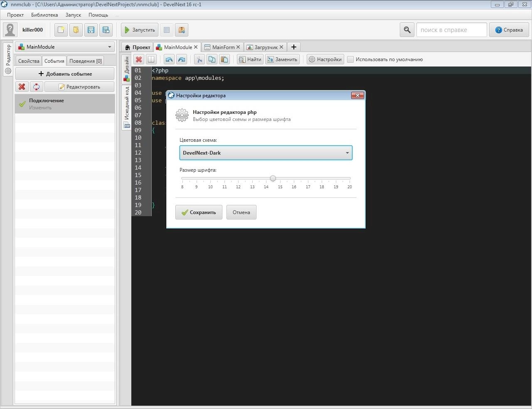Switch to the Поведения [0] tab
Viewport: 532px width, 409px height.
point(85,61)
